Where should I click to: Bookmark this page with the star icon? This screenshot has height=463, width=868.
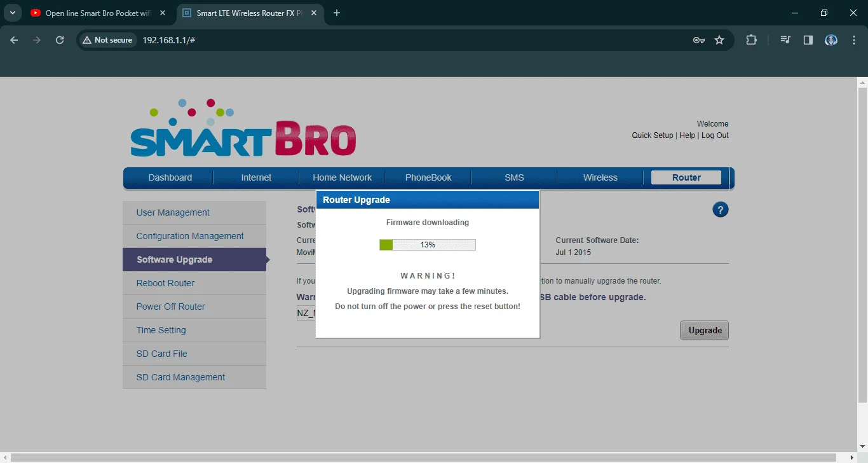pos(719,40)
